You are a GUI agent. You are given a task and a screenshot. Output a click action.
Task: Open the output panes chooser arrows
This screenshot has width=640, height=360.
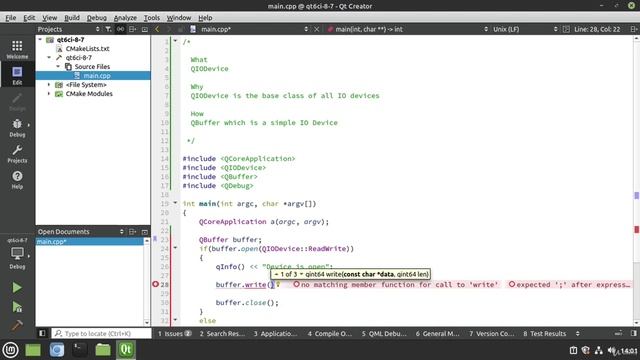(x=578, y=333)
